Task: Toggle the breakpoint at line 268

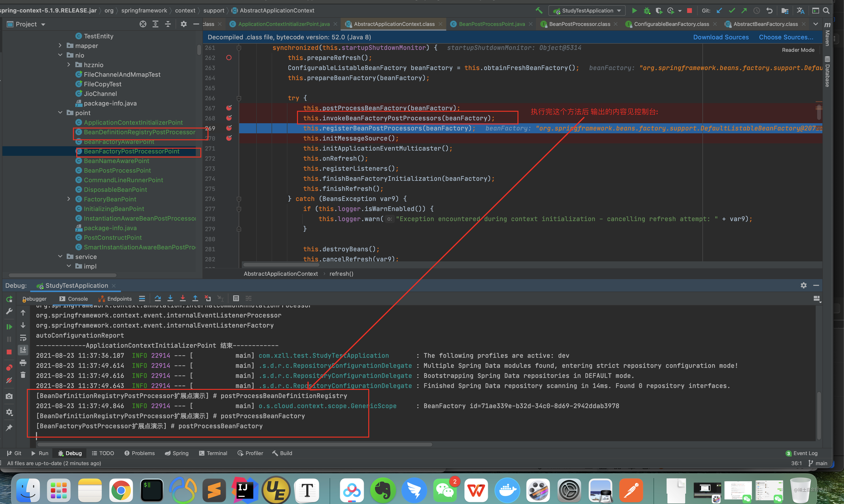Action: (229, 118)
